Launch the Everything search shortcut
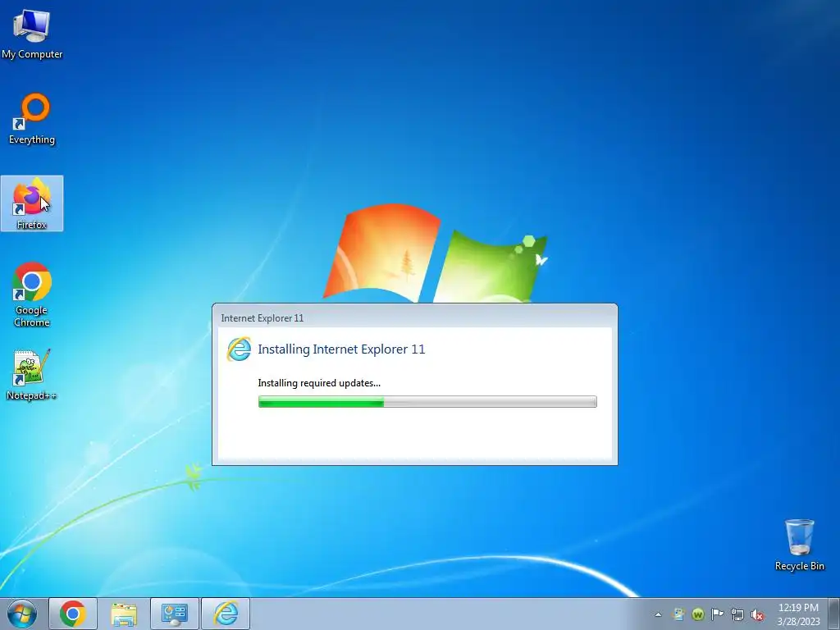Screen dimensions: 840x630 (x=32, y=118)
